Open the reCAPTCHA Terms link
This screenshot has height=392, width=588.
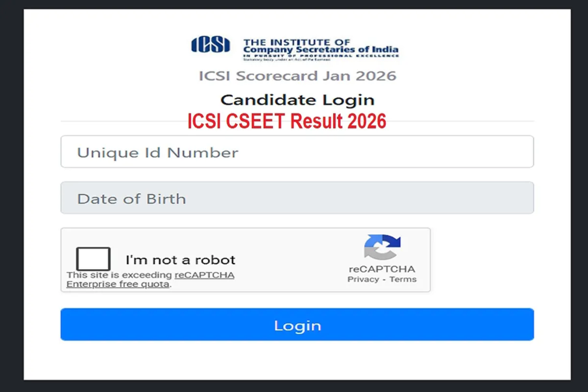403,279
